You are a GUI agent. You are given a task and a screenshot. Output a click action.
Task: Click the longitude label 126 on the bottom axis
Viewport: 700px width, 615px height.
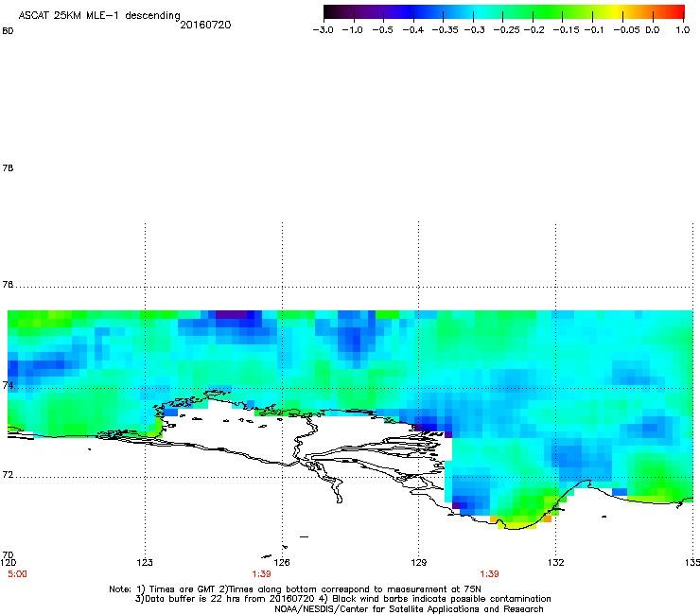[x=282, y=563]
